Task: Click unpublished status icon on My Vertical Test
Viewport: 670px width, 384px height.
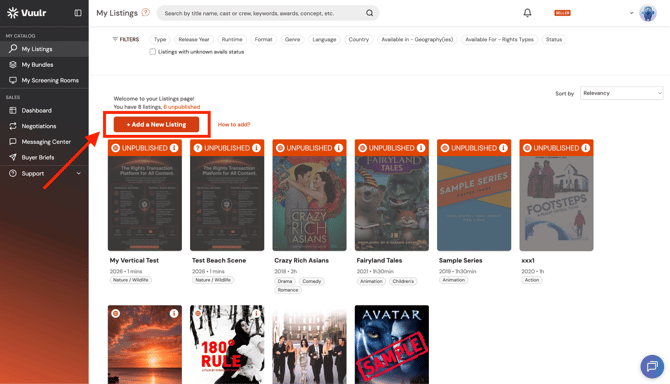Action: [115, 148]
